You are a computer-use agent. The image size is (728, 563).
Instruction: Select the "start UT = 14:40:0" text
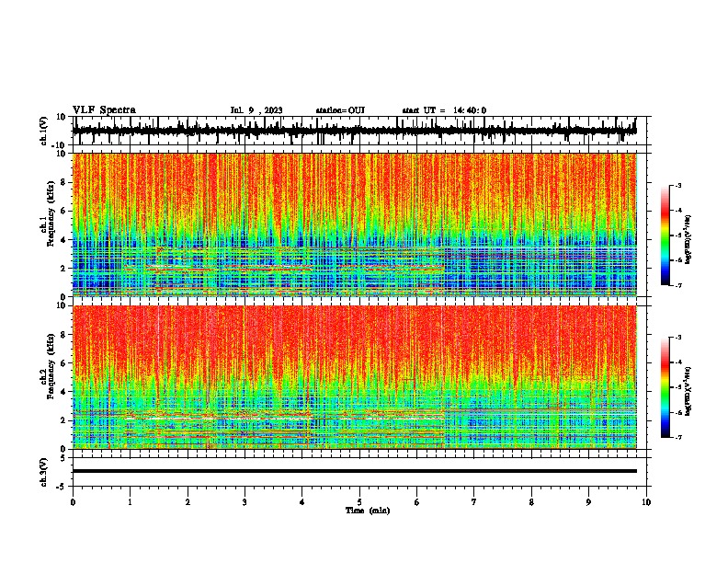point(444,110)
